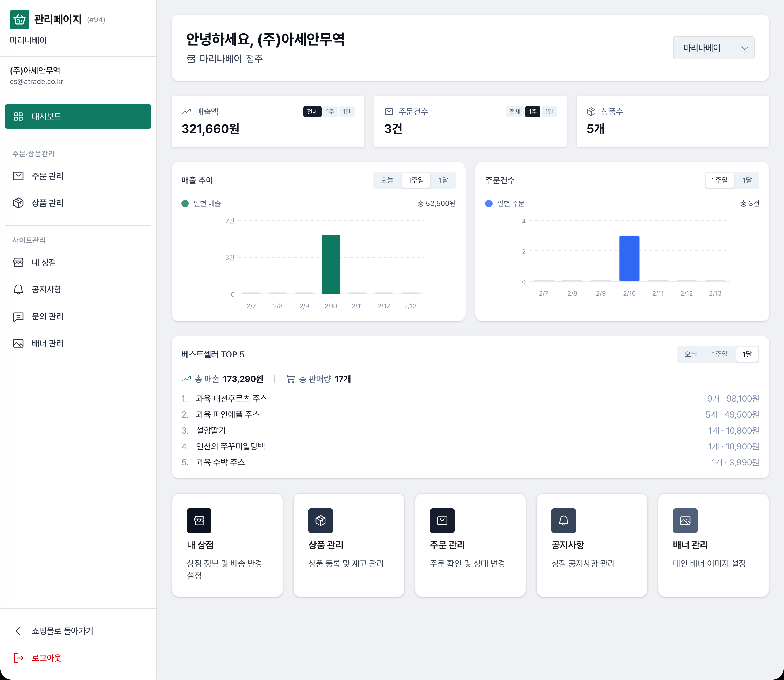Click the bell icon on 공지사항 card

tap(564, 521)
